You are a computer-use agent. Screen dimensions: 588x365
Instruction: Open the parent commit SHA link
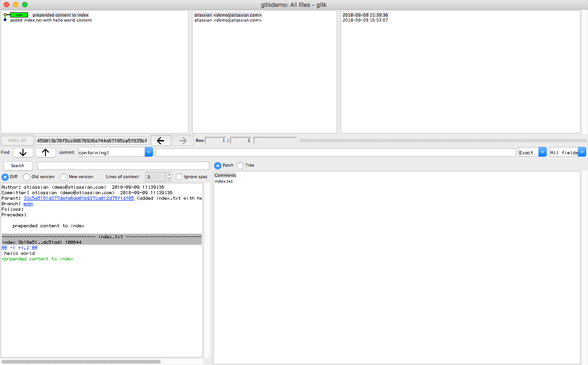tap(79, 198)
